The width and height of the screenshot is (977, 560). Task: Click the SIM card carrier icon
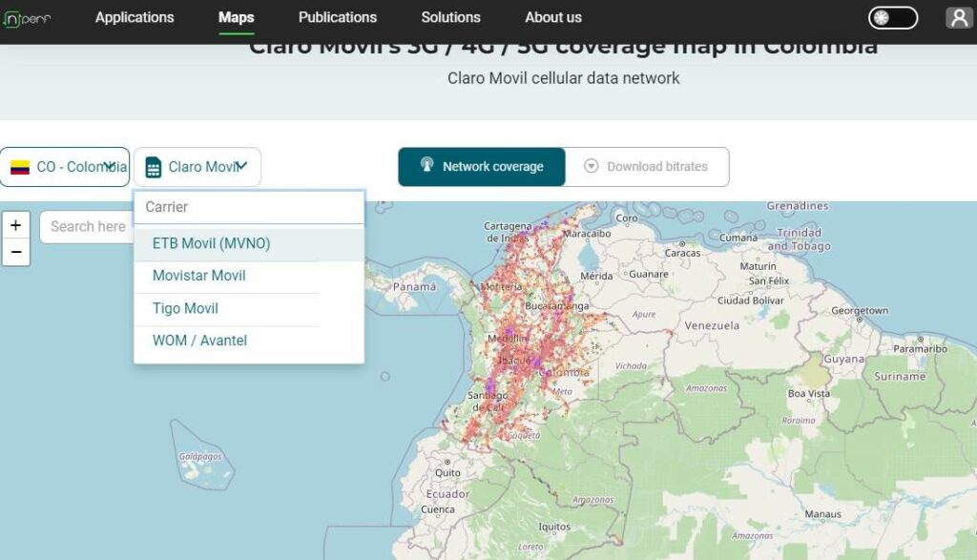pyautogui.click(x=154, y=168)
